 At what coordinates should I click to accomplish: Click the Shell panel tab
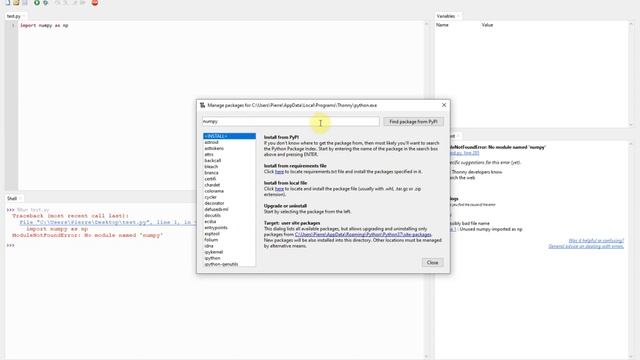pos(14,198)
